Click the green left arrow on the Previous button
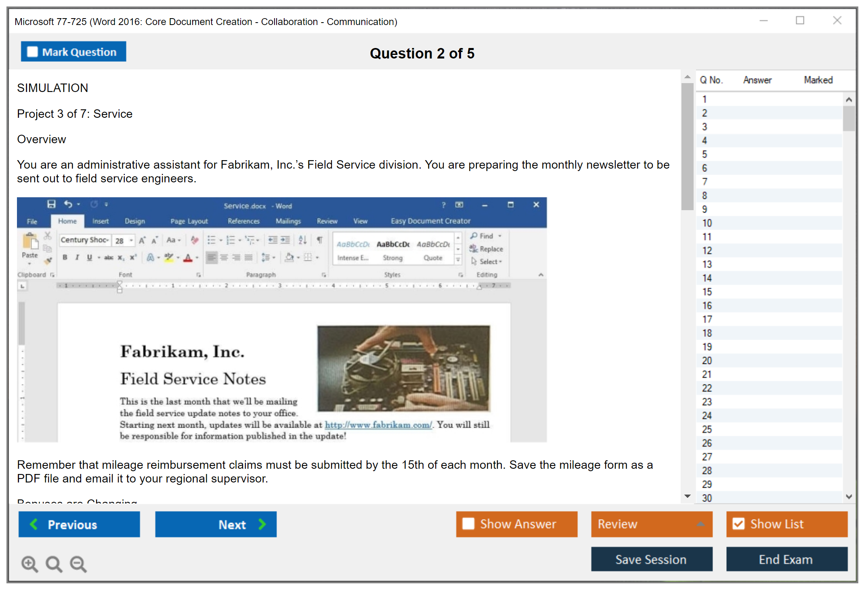Screen dimensions: 868x593 pos(34,524)
